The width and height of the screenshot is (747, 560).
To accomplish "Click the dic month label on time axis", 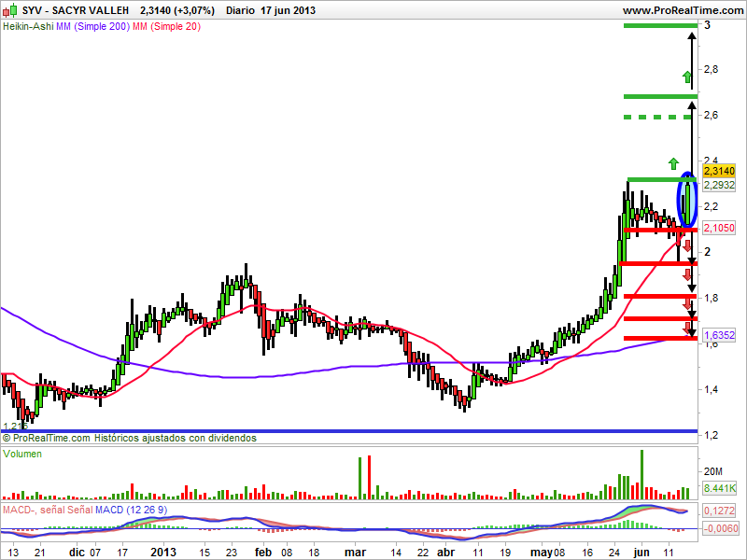I will point(77,553).
